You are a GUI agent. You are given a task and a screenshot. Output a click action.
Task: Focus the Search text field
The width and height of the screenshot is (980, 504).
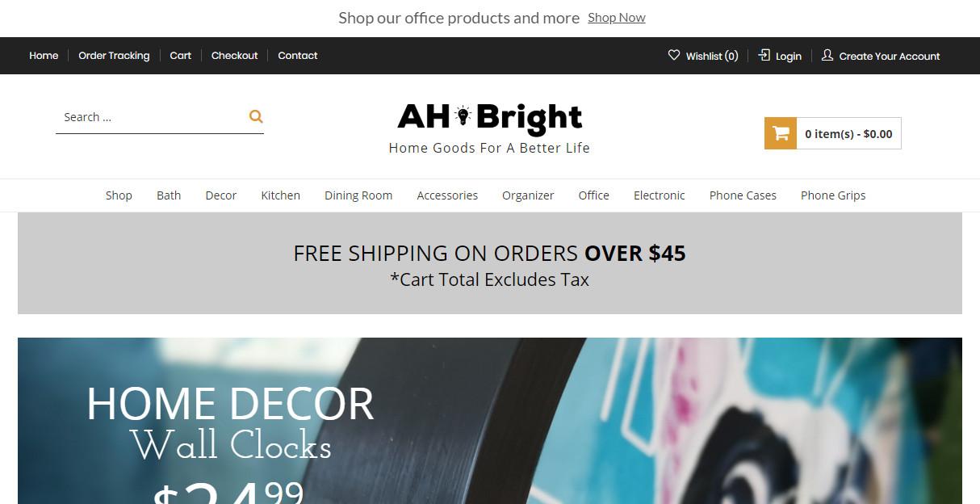pos(152,117)
